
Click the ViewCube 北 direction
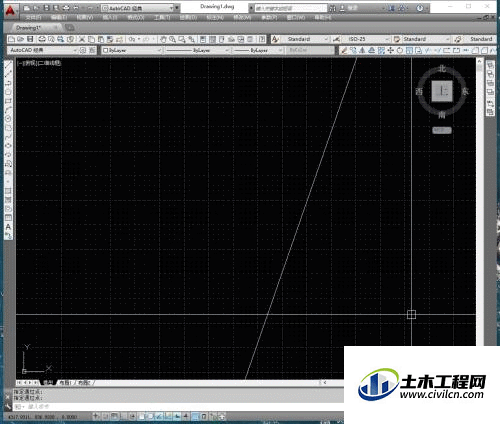[442, 68]
